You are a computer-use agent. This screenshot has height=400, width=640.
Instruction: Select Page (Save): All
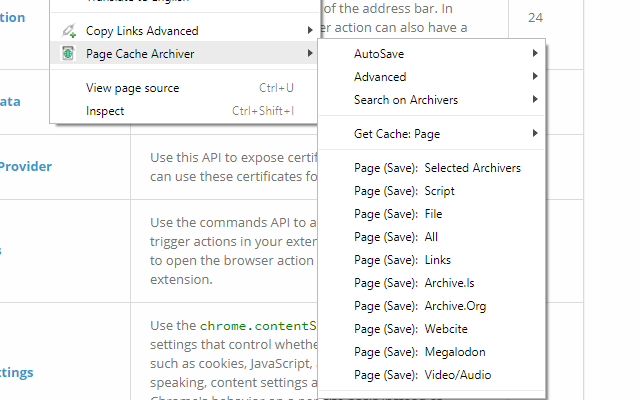431,237
